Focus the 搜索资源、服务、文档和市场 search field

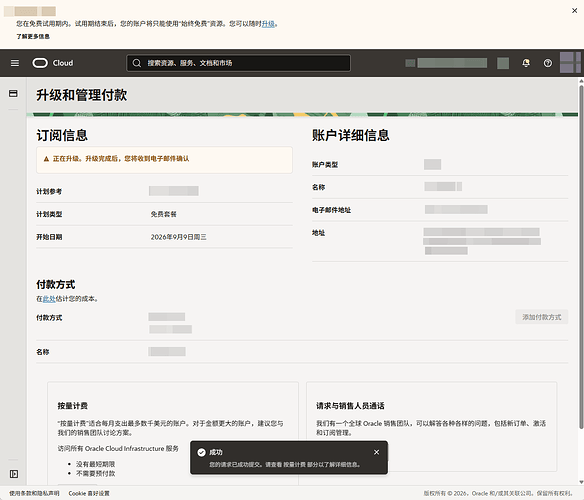[238, 63]
